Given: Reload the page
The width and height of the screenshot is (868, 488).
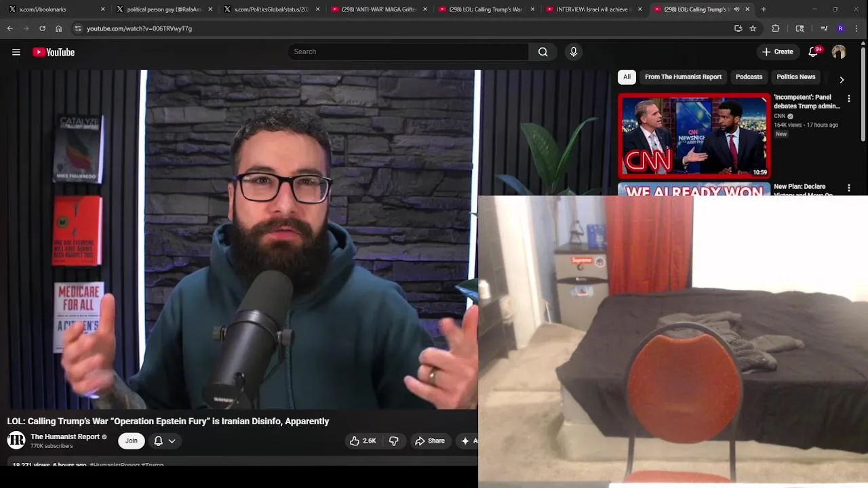Looking at the screenshot, I should point(42,28).
